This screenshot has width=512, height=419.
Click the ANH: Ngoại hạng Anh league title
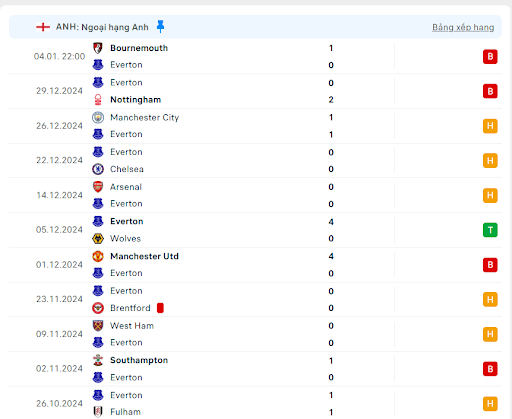tap(102, 27)
